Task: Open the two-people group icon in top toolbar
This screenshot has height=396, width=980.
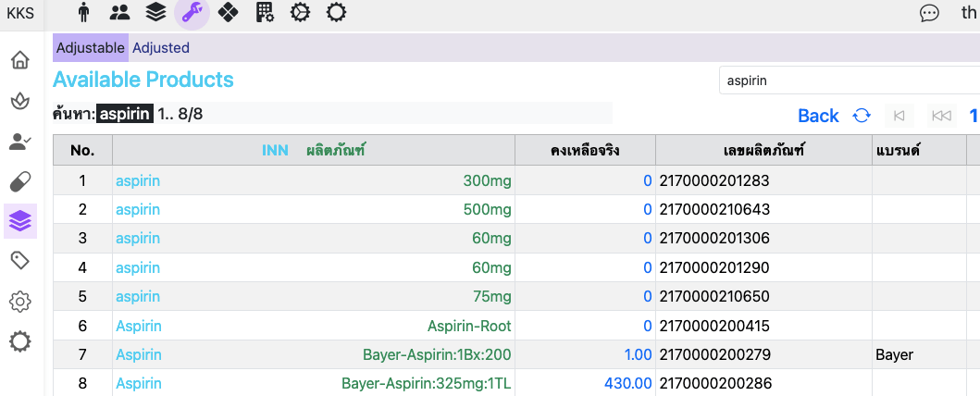Action: click(120, 12)
